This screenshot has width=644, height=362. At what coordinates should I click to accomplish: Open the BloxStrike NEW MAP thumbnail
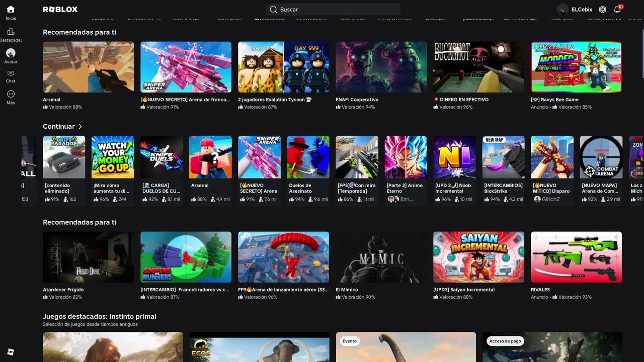[x=503, y=157]
